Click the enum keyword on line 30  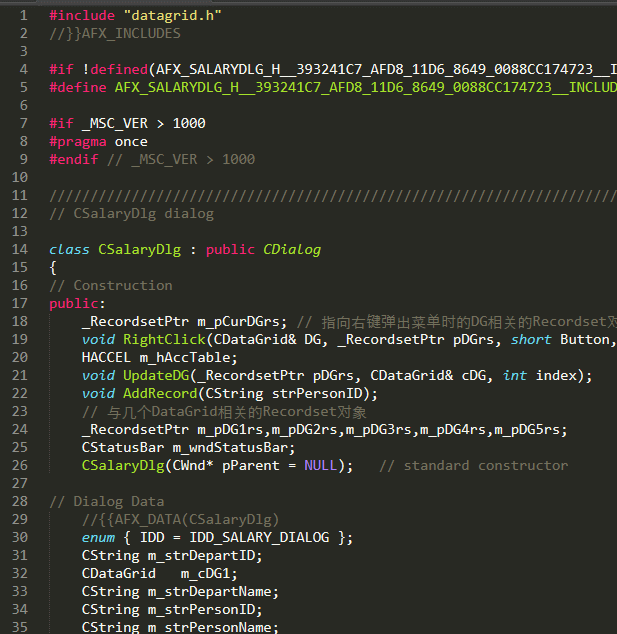(98, 538)
